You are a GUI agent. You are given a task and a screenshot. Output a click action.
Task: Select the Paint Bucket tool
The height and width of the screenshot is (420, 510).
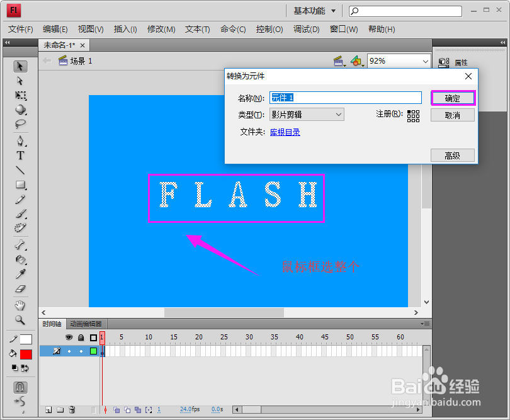click(21, 259)
